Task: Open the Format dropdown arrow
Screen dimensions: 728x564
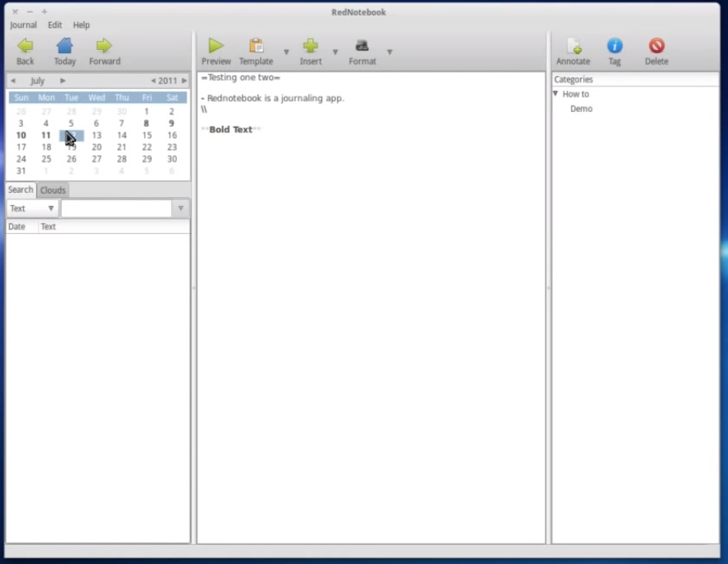Action: click(x=389, y=52)
